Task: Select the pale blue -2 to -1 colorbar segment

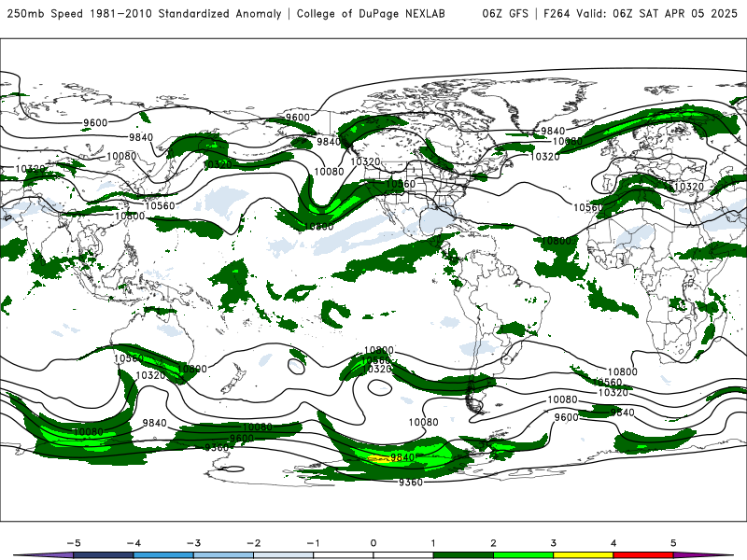Action: [284, 555]
